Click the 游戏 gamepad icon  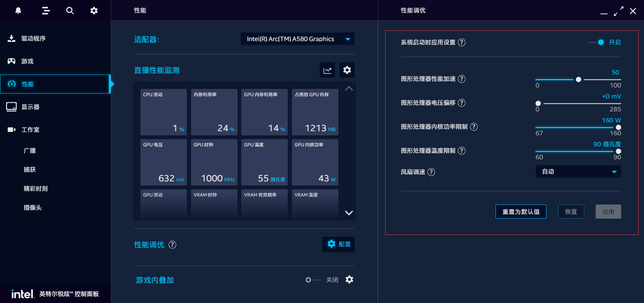click(x=11, y=61)
